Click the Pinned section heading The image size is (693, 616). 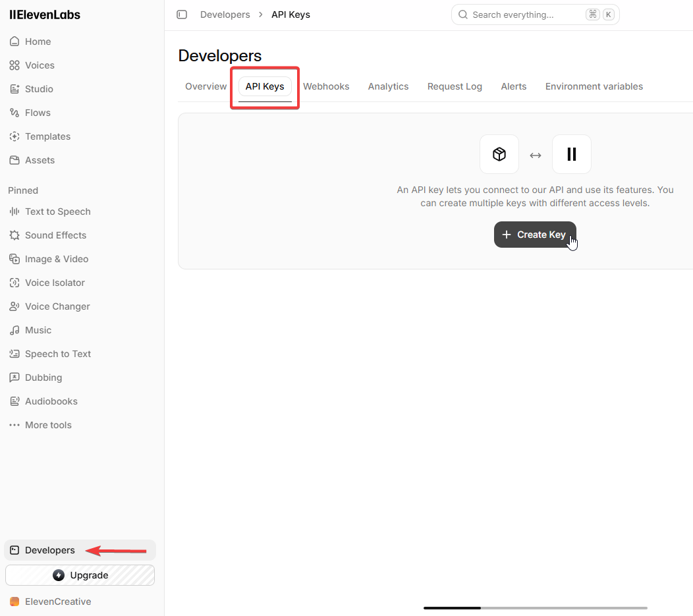[x=23, y=190]
